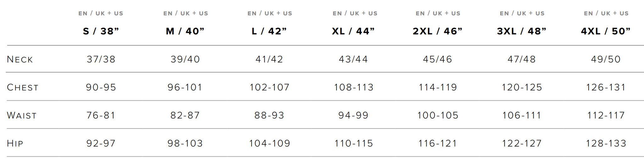
Task: Click the hip value 128-133
Action: point(606,143)
